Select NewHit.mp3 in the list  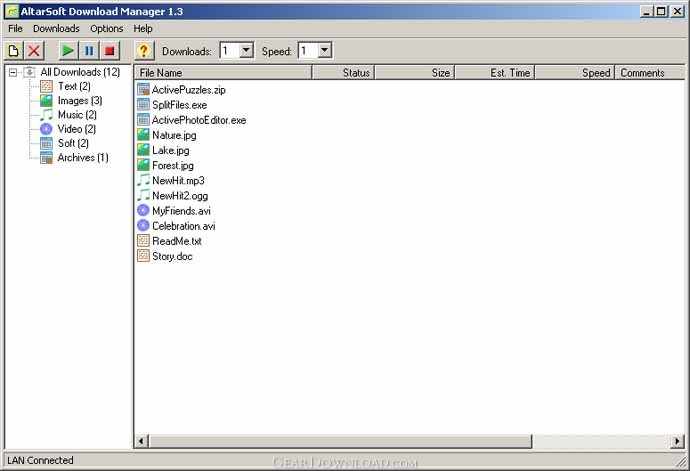pyautogui.click(x=178, y=180)
